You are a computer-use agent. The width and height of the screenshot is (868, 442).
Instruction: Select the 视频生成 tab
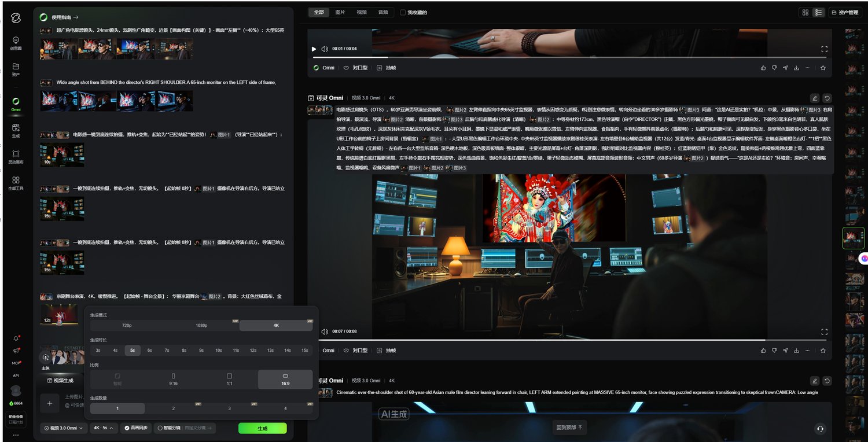tap(60, 381)
